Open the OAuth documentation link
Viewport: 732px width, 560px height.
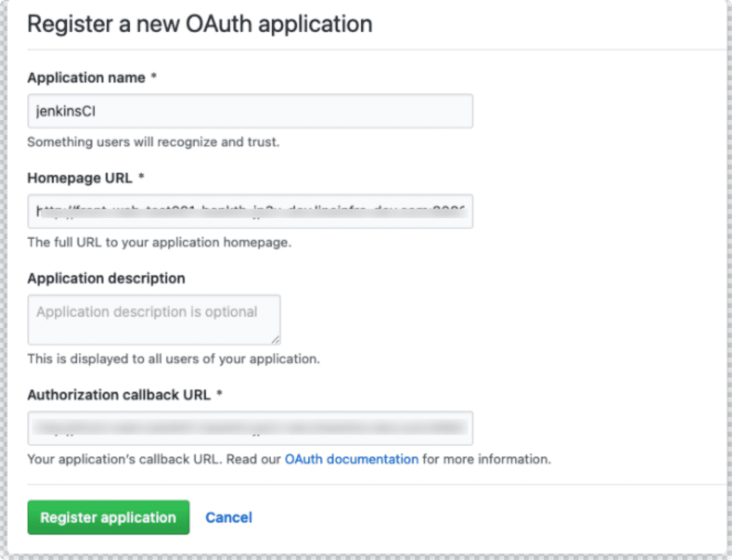point(351,459)
